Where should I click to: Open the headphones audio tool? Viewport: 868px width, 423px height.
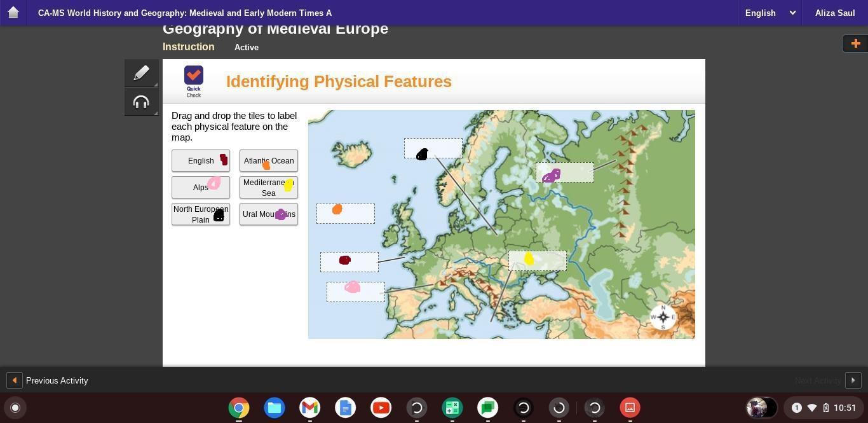[x=141, y=102]
